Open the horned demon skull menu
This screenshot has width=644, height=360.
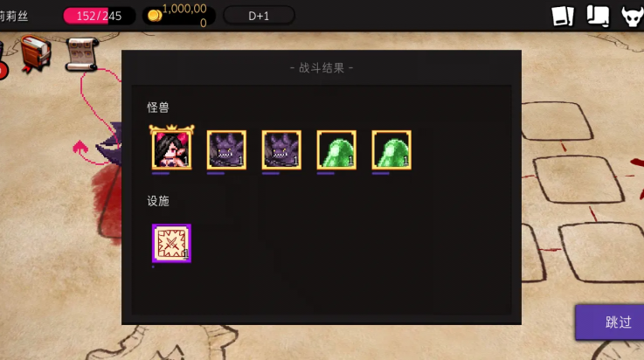(x=632, y=17)
